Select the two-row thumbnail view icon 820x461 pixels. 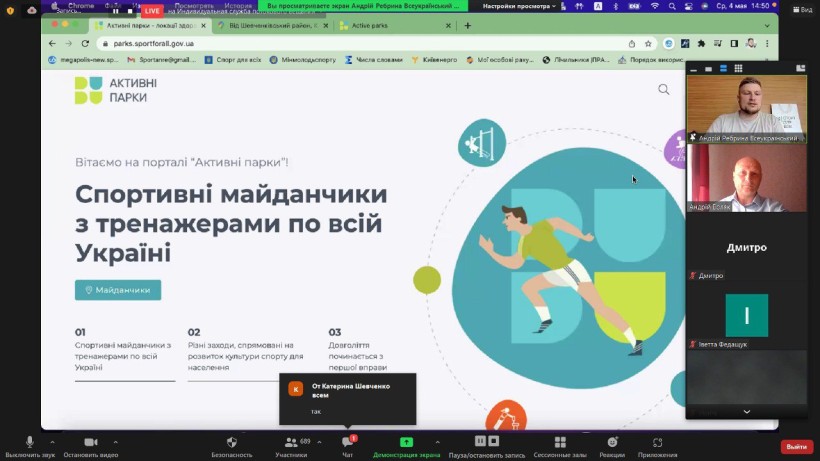pyautogui.click(x=723, y=68)
